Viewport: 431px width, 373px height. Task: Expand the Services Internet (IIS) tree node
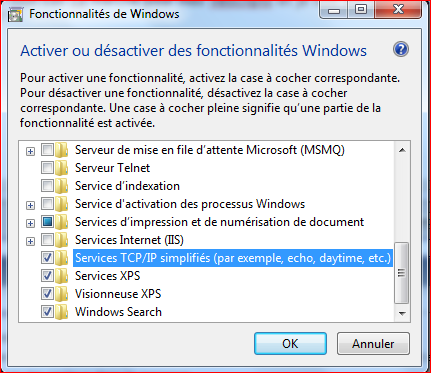click(x=30, y=241)
